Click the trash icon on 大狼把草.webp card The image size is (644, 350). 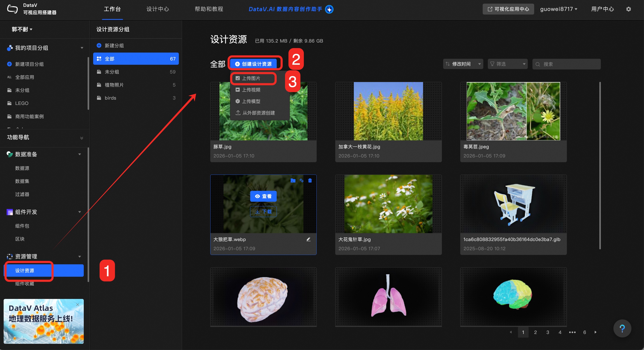[x=310, y=181]
